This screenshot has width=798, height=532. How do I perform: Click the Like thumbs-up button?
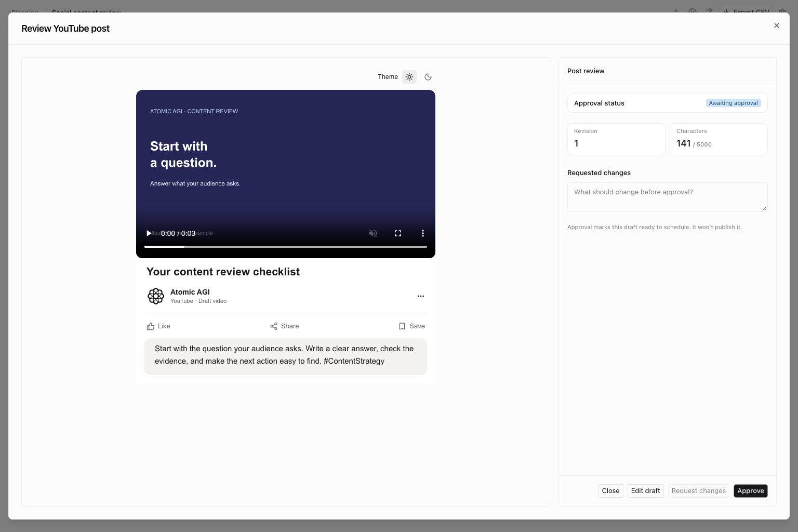click(x=158, y=326)
